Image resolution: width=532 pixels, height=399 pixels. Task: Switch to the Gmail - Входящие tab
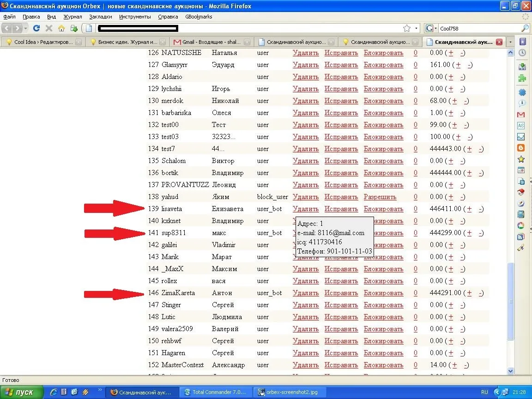(x=211, y=42)
